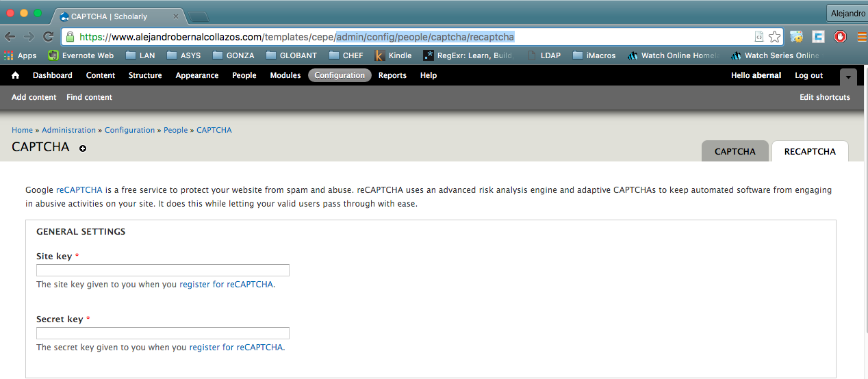Open the People admin menu
Screen dimensions: 868x379
coord(244,75)
